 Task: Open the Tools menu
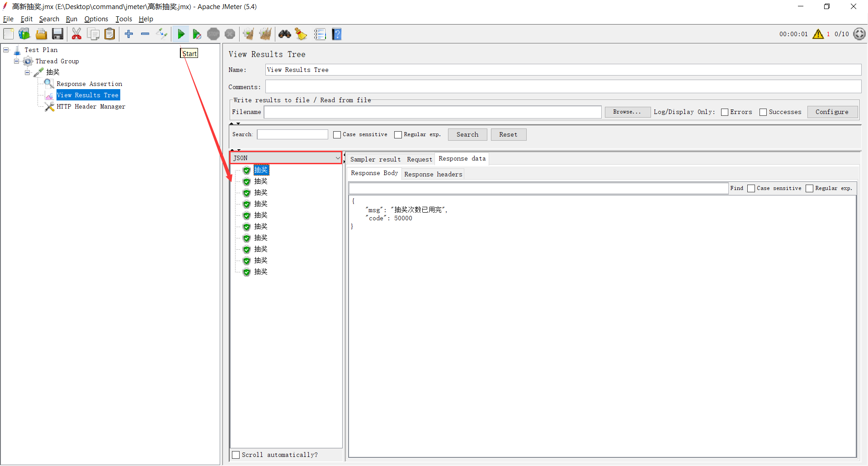pyautogui.click(x=124, y=19)
